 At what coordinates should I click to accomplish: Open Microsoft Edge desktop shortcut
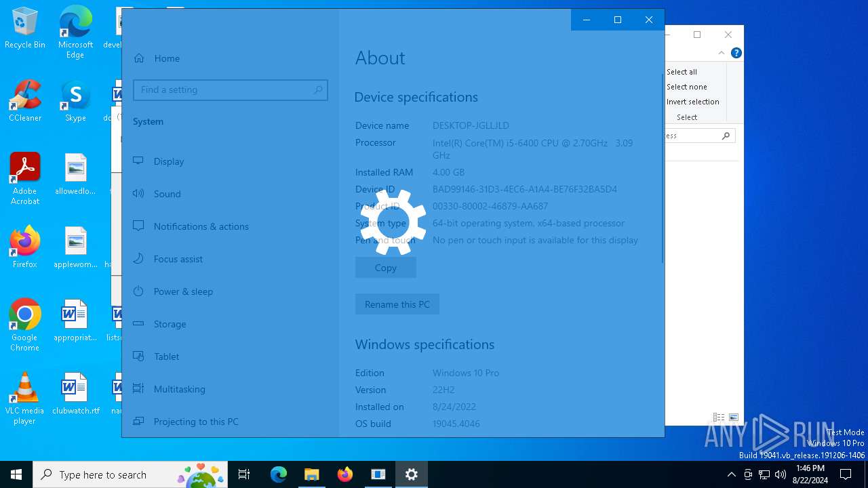75,33
